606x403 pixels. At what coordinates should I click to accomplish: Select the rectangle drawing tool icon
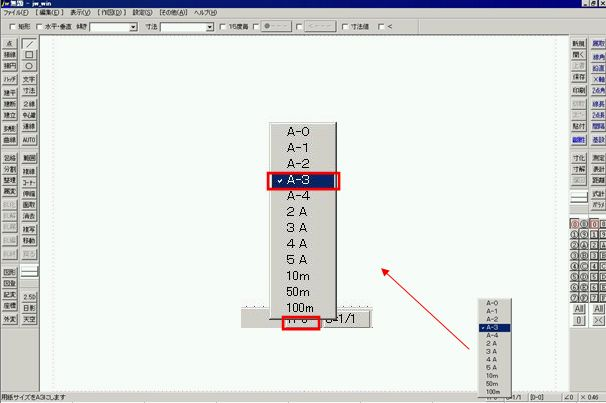click(30, 56)
